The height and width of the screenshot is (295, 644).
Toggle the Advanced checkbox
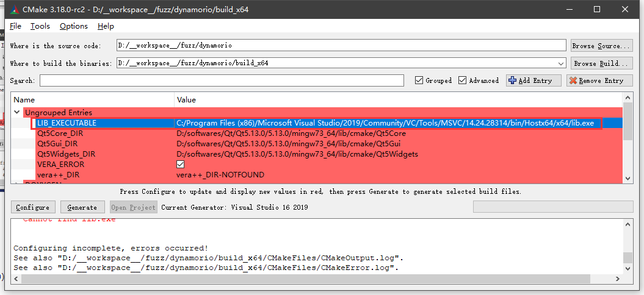(463, 80)
